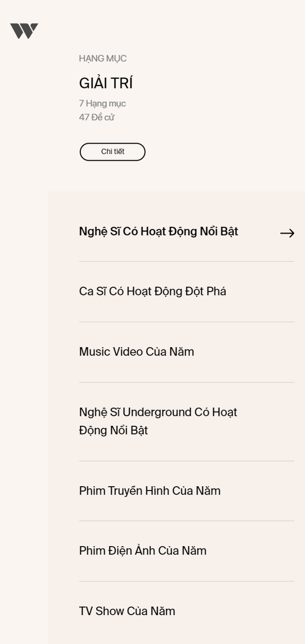Select Nghệ Sĩ Có Hoạt Động Nổi Bật category
The height and width of the screenshot is (644, 305).
[186, 231]
